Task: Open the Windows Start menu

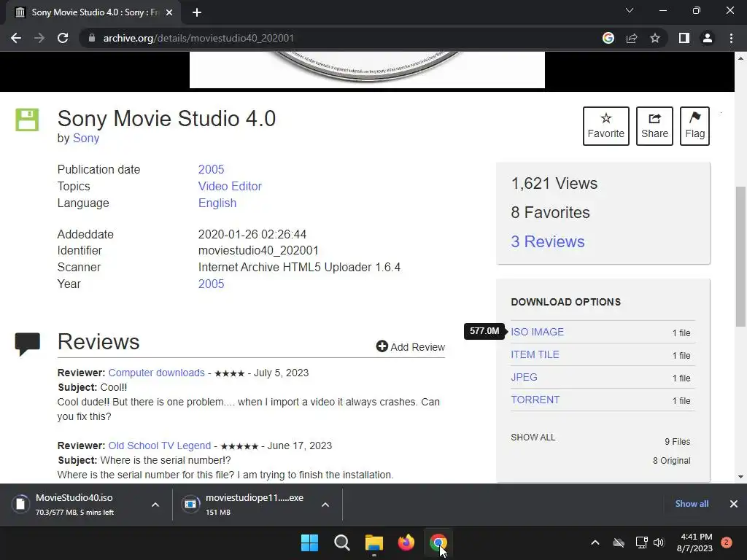Action: click(309, 542)
